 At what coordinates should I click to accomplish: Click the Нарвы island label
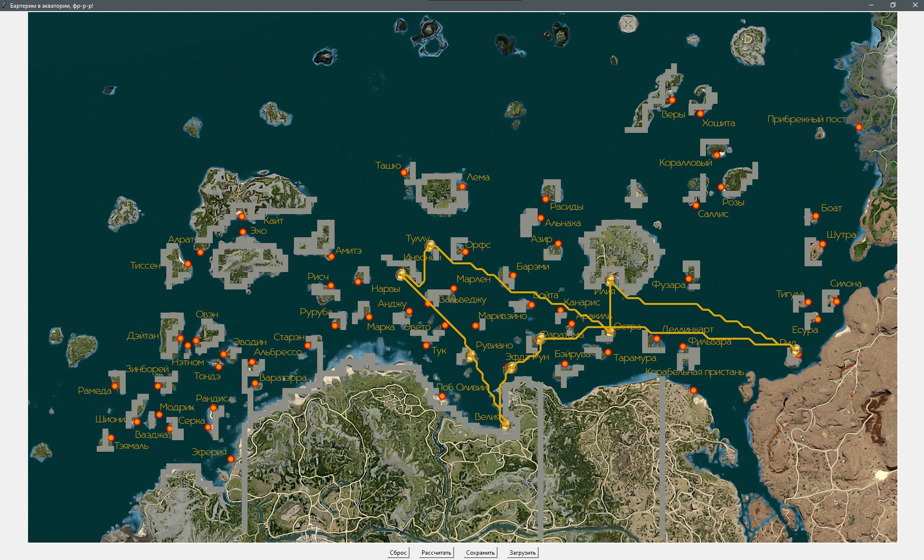(x=386, y=289)
